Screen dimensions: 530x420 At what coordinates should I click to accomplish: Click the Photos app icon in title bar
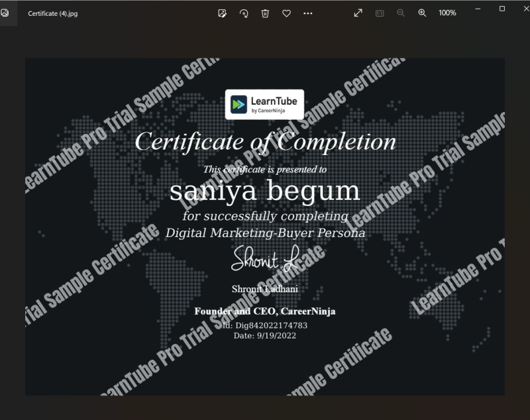5,13
